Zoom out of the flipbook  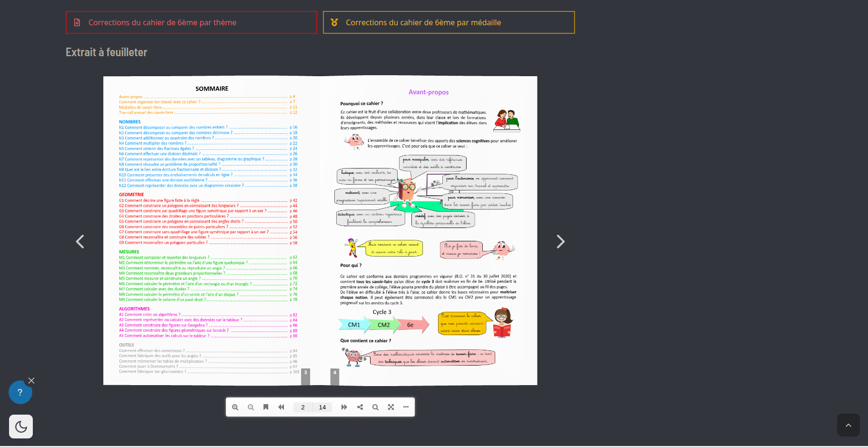click(x=251, y=407)
